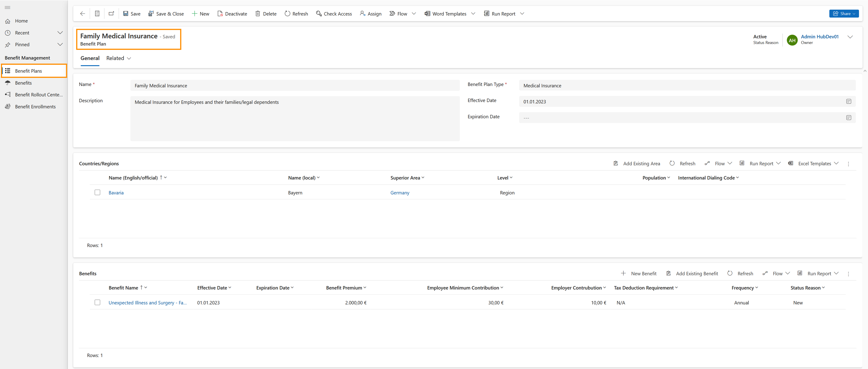Deactivate this benefit plan
Screen dimensions: 868x369
[232, 14]
